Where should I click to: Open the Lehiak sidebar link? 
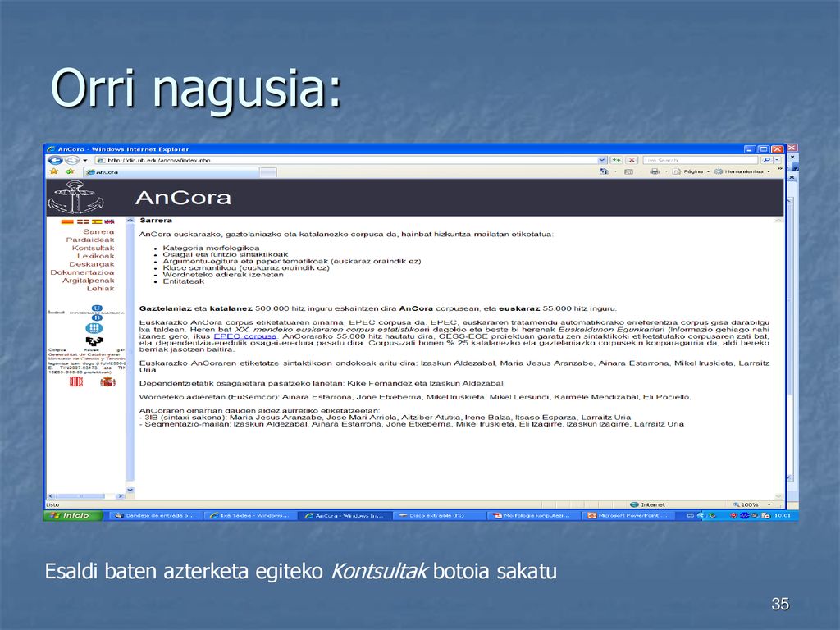click(x=101, y=288)
